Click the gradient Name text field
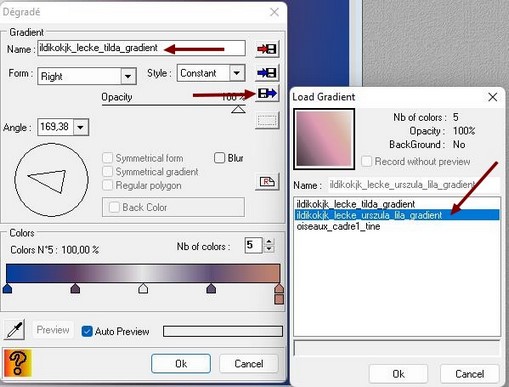 tap(141, 48)
